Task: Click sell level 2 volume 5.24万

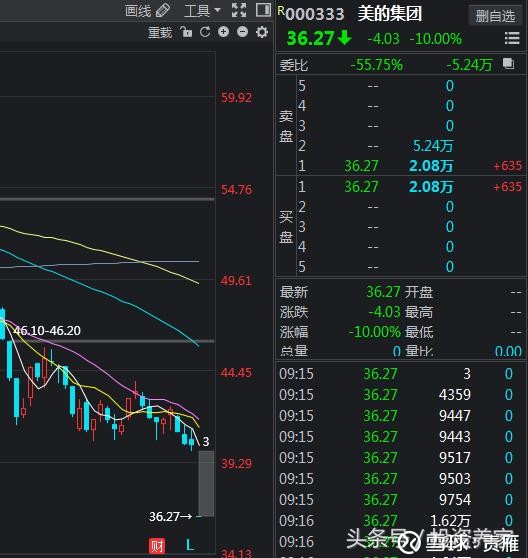Action: pyautogui.click(x=433, y=146)
